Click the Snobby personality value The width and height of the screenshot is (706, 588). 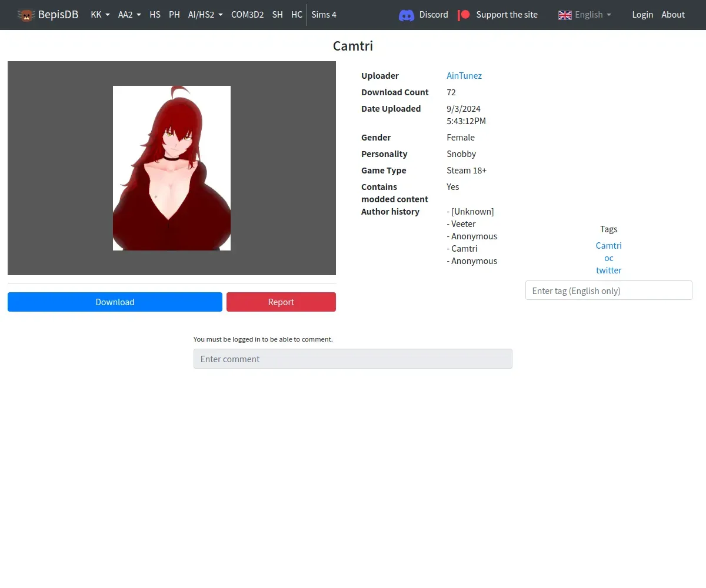[461, 154]
